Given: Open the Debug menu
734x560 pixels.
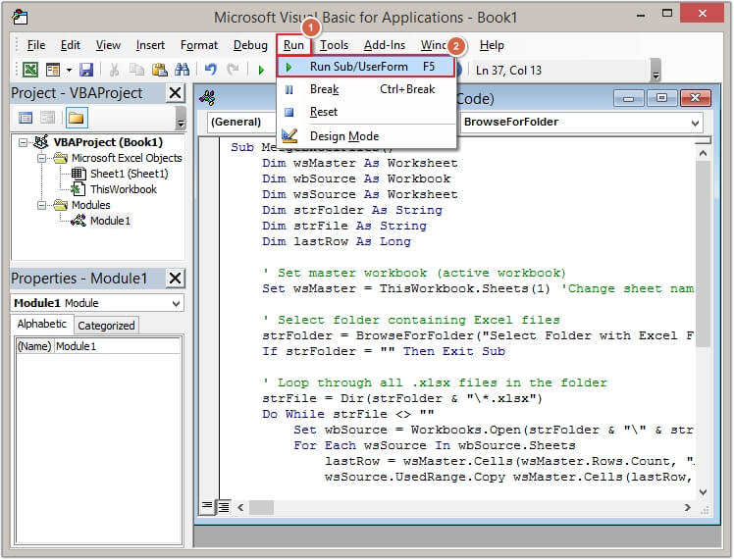Looking at the screenshot, I should (250, 45).
